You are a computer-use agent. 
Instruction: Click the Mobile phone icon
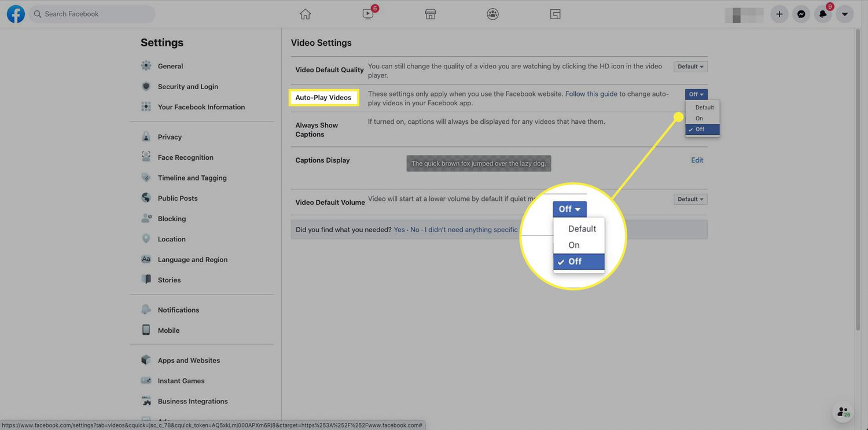click(146, 330)
